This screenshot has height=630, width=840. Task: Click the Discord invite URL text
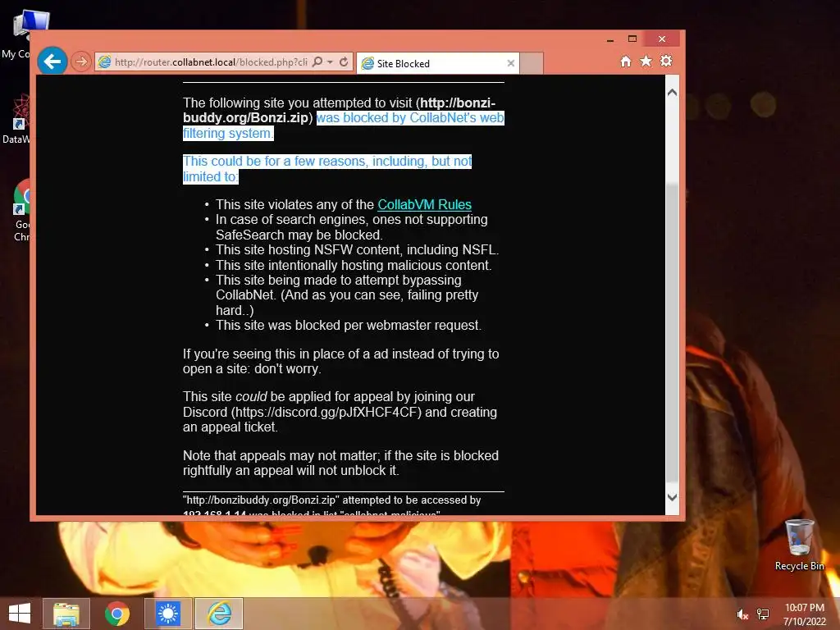[326, 412]
